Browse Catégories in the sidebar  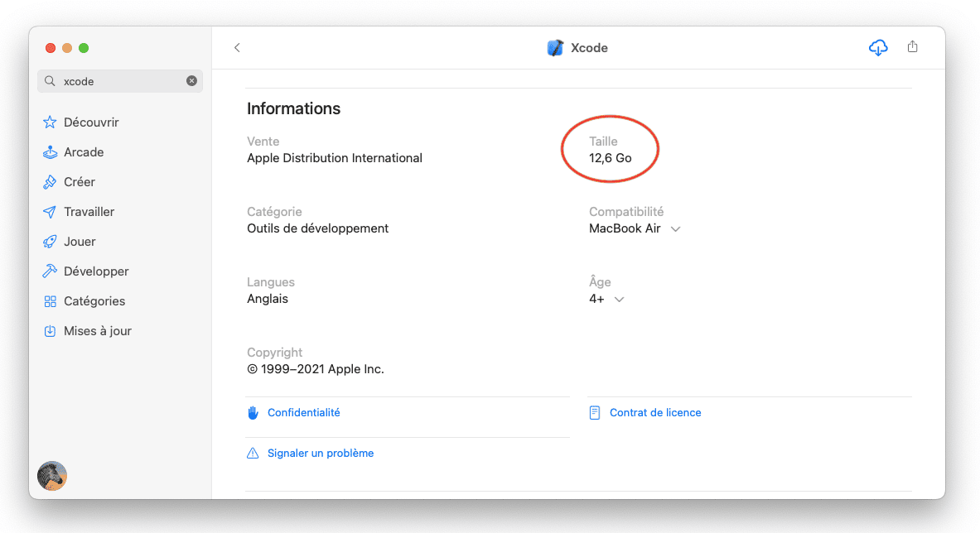pyautogui.click(x=94, y=301)
